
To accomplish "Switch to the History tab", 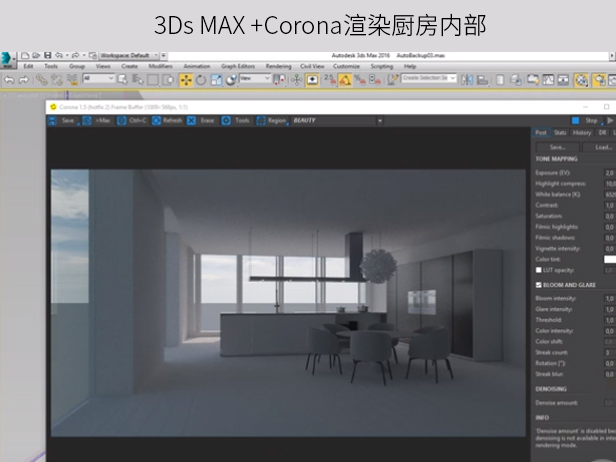I will 582,132.
